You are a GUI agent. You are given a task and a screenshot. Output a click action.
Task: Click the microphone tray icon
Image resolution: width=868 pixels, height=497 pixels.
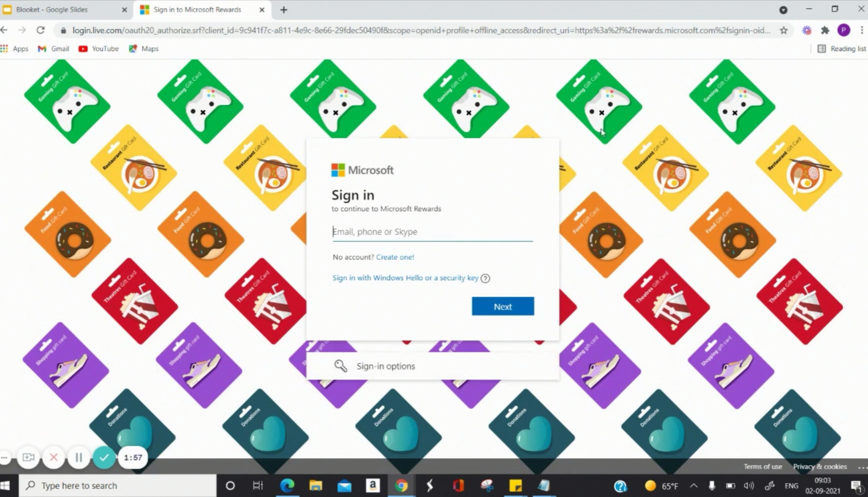click(x=712, y=485)
